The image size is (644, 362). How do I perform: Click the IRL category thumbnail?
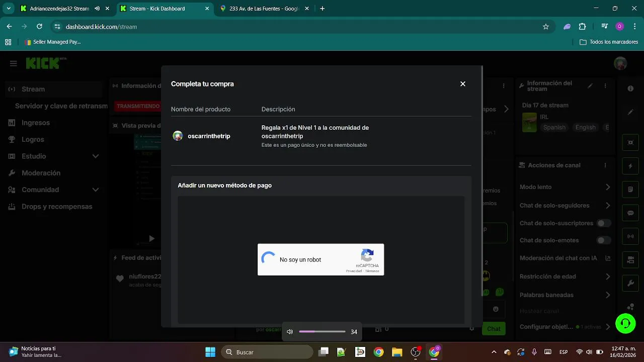coord(529,122)
